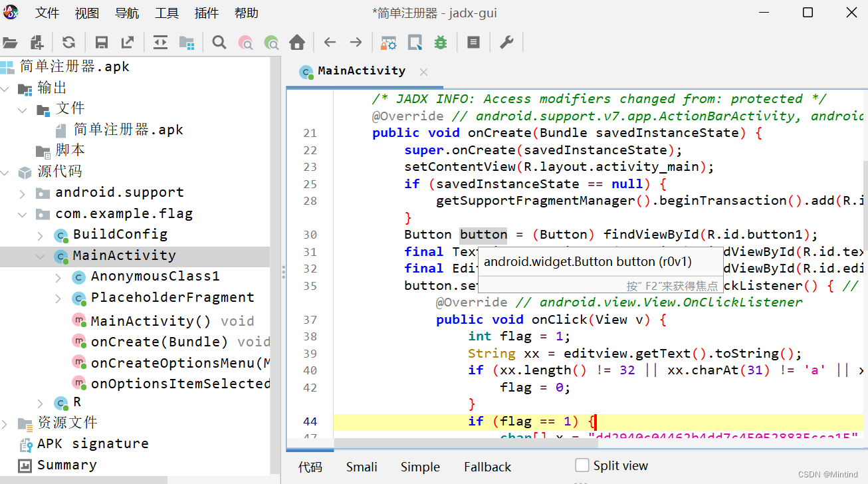
Task: Open class search with the pink magnifier icon
Action: pyautogui.click(x=245, y=43)
